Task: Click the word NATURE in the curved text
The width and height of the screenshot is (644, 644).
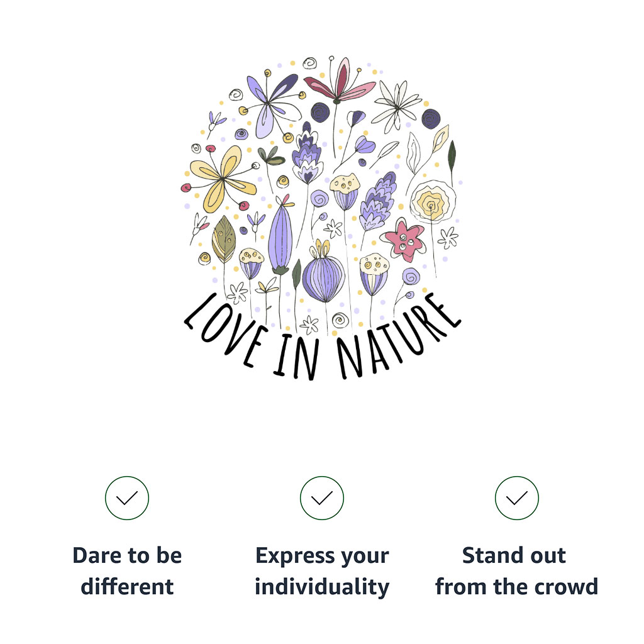Action: pyautogui.click(x=397, y=336)
